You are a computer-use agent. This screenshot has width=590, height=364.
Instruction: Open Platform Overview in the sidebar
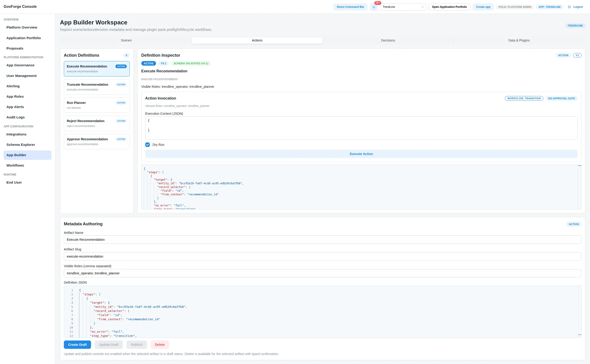(x=27, y=27)
